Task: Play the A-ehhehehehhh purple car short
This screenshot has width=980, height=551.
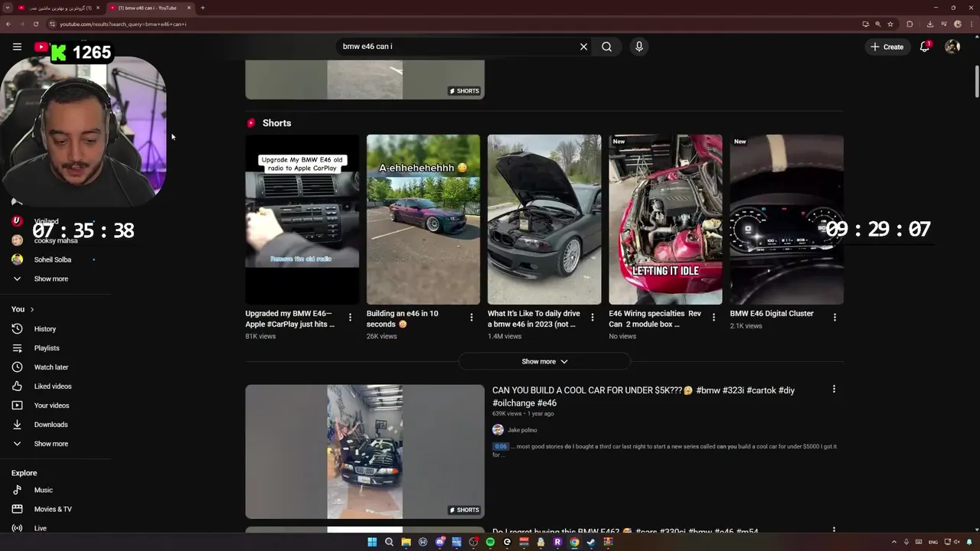Action: pyautogui.click(x=423, y=220)
